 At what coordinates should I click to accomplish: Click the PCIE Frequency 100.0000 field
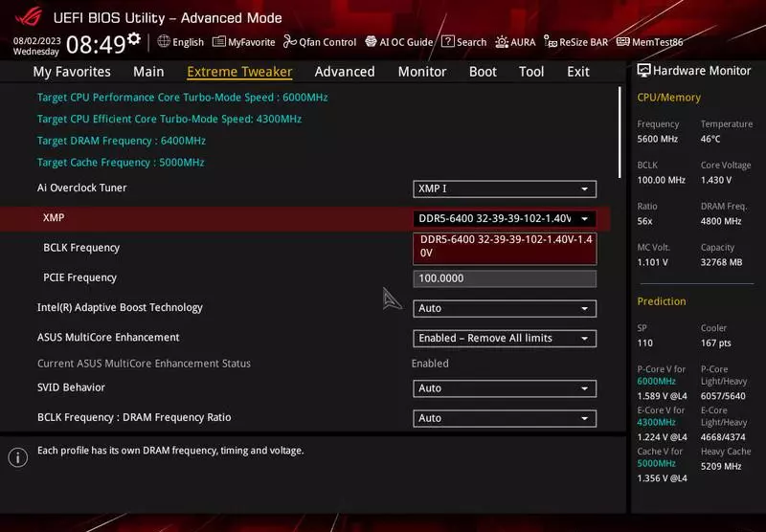(x=505, y=278)
